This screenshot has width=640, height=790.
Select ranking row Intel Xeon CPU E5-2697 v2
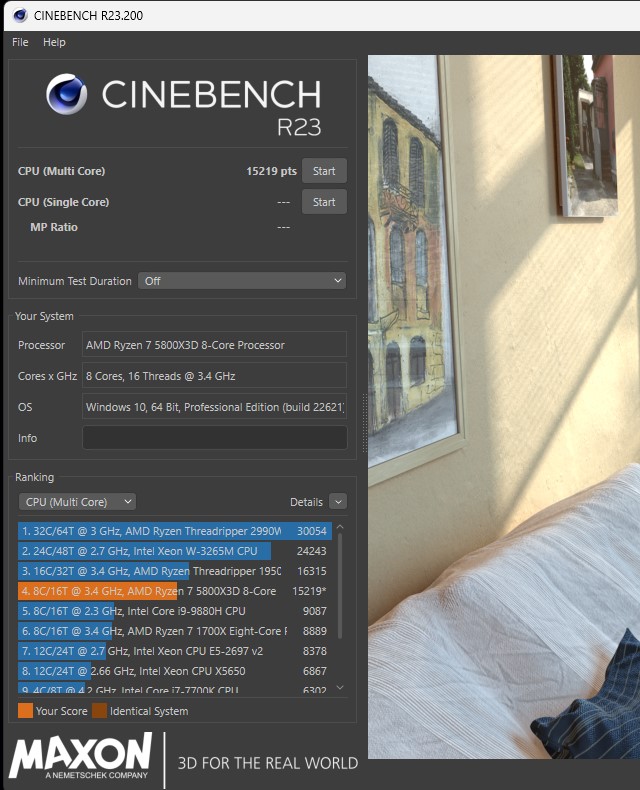(x=174, y=651)
